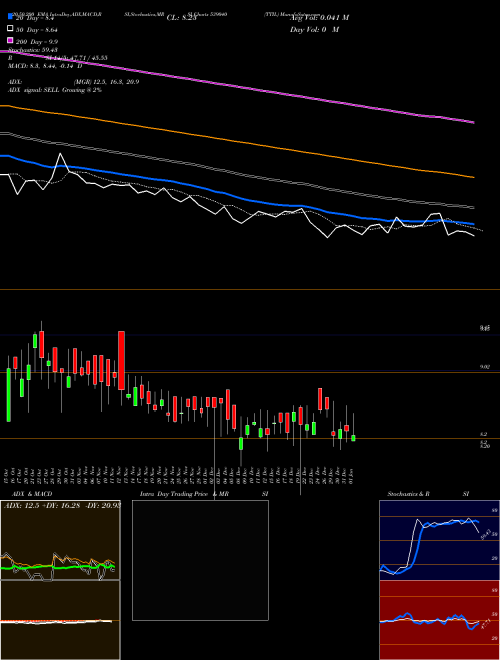Click the 'ADX: 12.5 +DY: 16.28 -DY: 20.93' header
500x660 pixels.
pyautogui.click(x=62, y=505)
